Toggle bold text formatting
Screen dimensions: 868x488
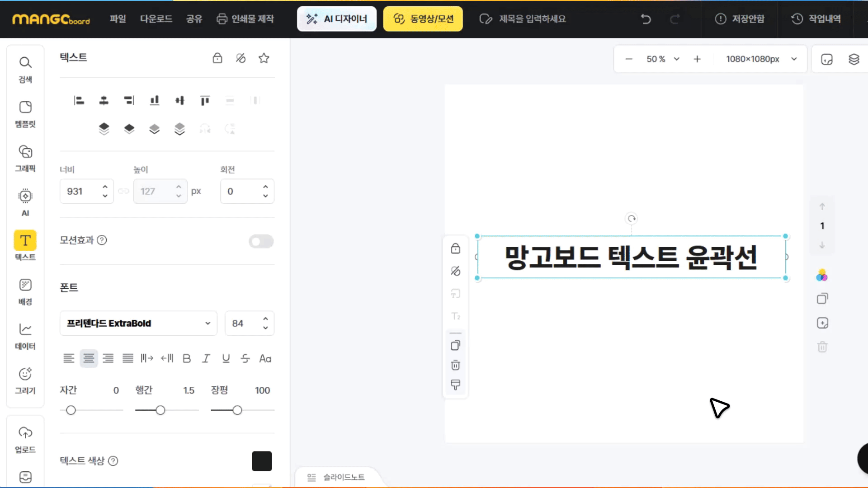[x=187, y=358]
